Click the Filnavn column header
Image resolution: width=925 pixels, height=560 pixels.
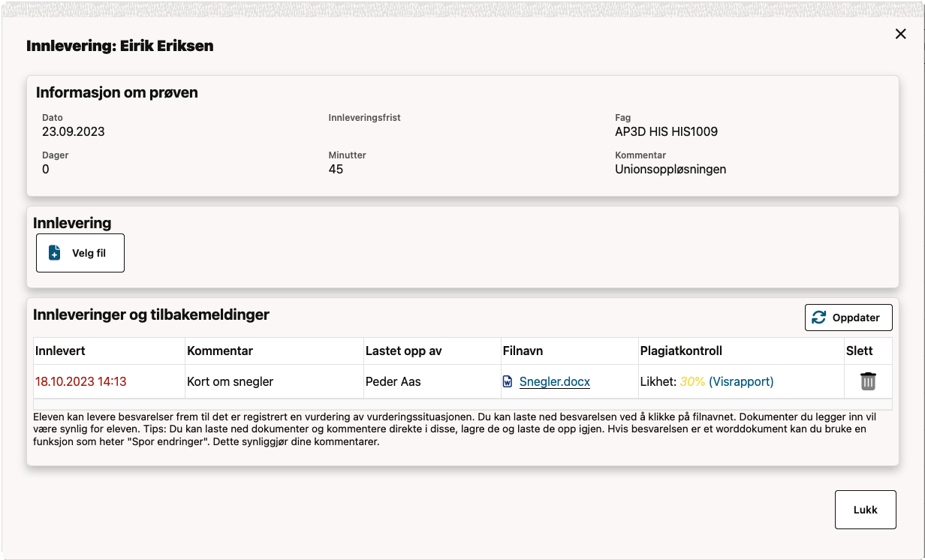(x=523, y=351)
